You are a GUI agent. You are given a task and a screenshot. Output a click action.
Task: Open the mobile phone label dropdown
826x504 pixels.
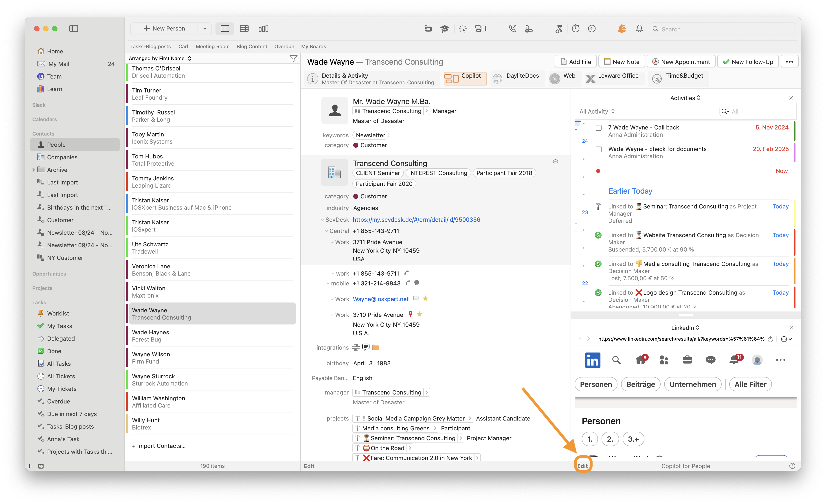[328, 283]
